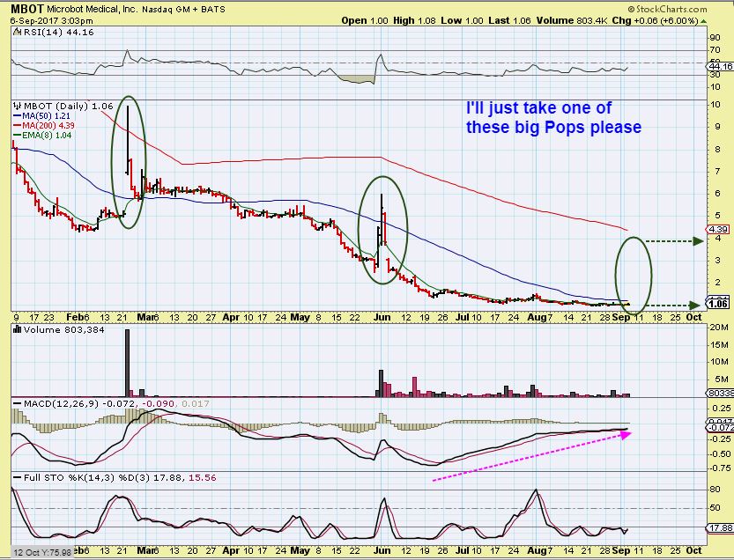The height and width of the screenshot is (560, 734).
Task: Click the MBOT (Daily) 1.06 legend label
Action: coord(69,107)
